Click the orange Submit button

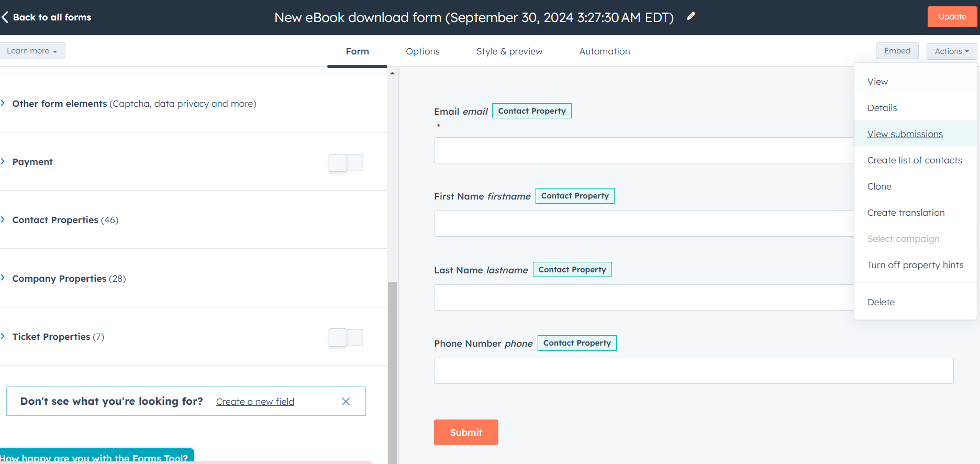[x=466, y=432]
